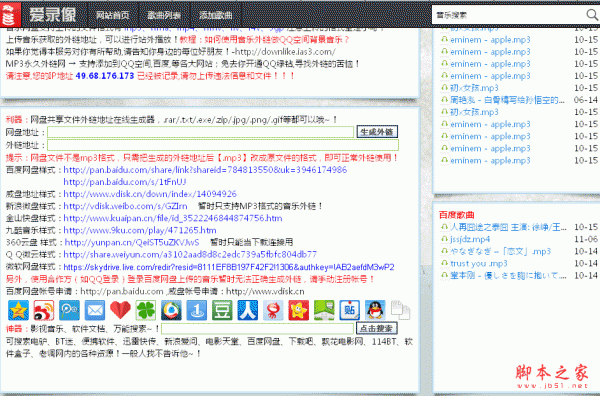Focus the 网盘地址 input field
This screenshot has height=396, width=600.
click(200, 132)
